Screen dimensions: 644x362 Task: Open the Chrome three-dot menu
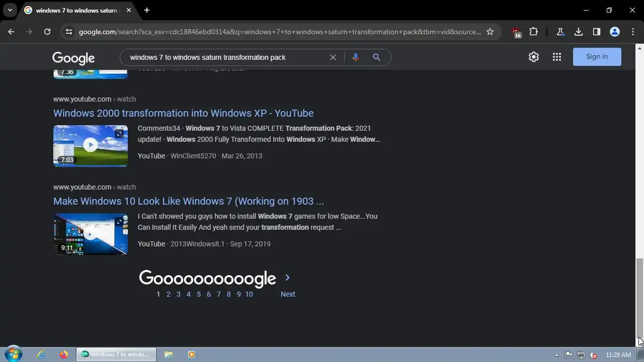tap(633, 32)
